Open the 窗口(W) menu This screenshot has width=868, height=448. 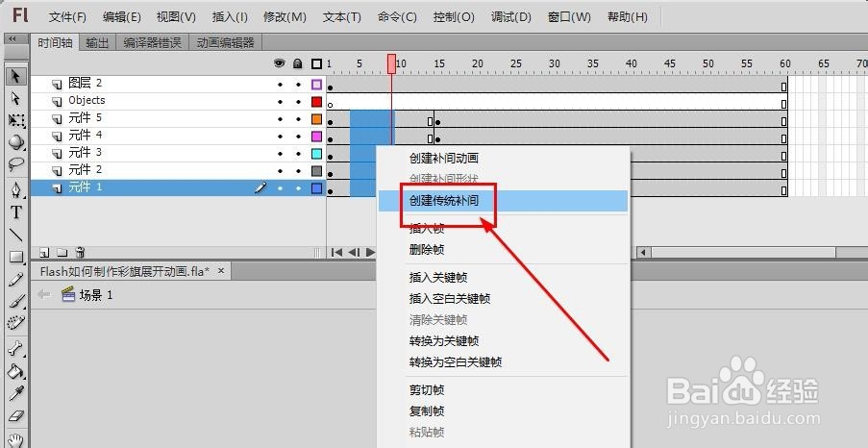(x=569, y=17)
